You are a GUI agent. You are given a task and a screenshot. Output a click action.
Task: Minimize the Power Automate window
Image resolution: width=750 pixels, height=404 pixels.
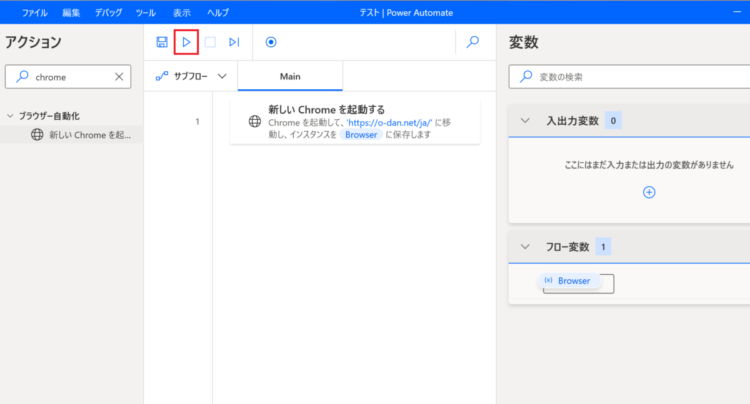click(x=737, y=12)
